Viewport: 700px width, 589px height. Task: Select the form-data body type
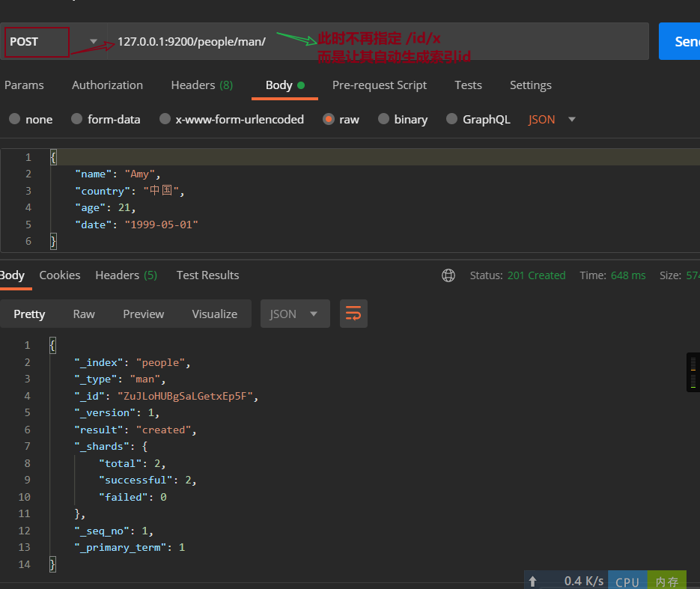106,120
